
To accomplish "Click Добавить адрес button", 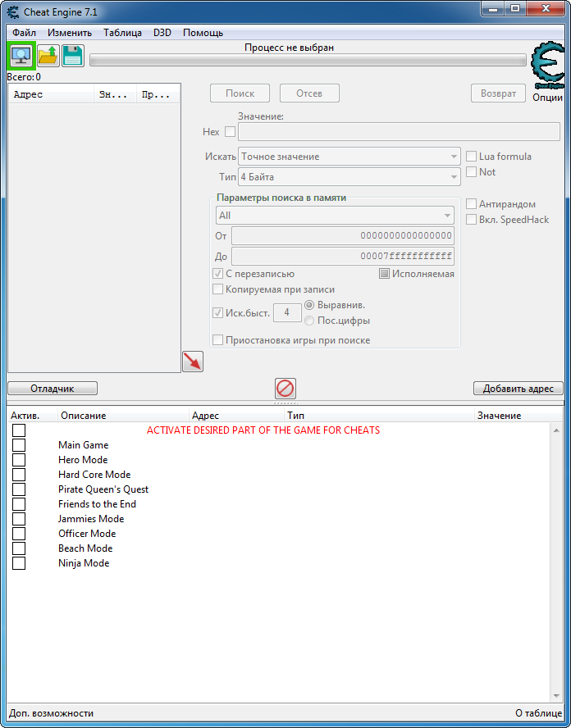I will 518,389.
